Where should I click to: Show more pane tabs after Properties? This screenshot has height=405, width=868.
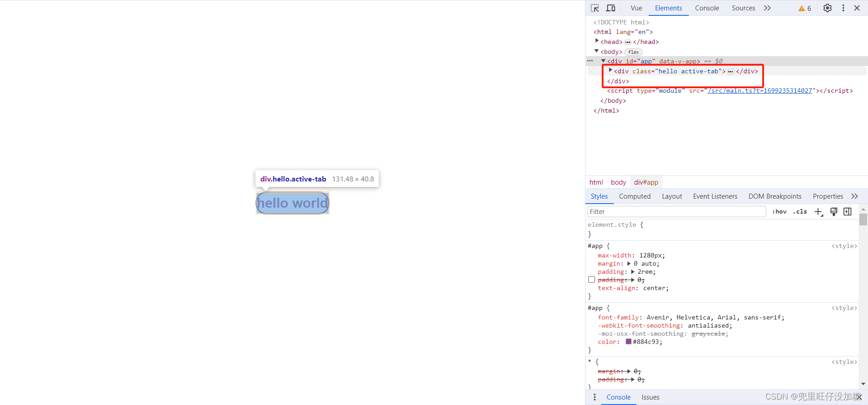tap(854, 196)
